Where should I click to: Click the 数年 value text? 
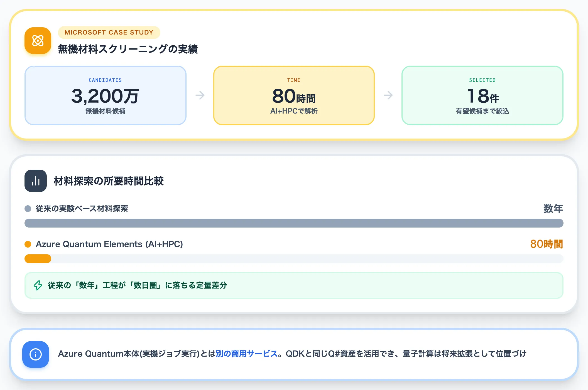553,209
